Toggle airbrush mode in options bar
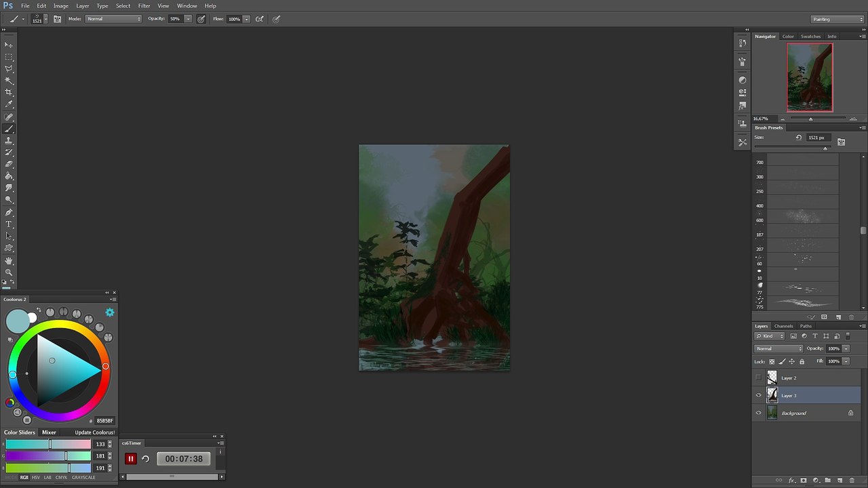The width and height of the screenshot is (868, 488). click(x=259, y=19)
